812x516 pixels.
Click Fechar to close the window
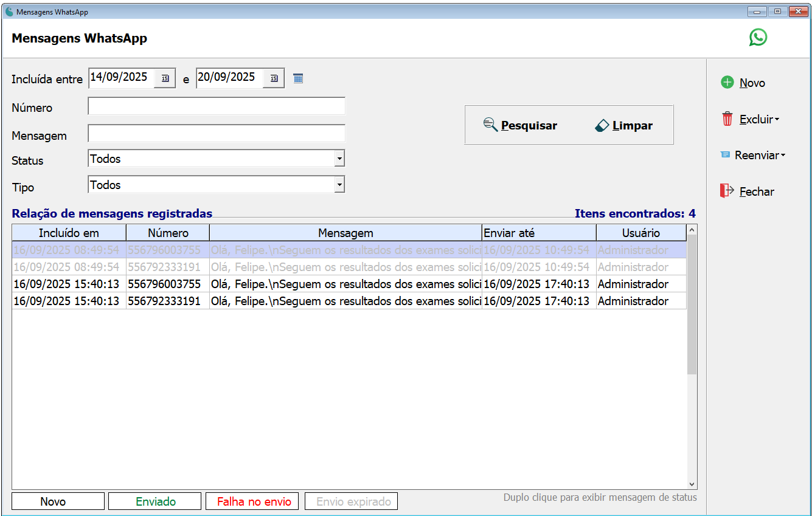(x=747, y=191)
